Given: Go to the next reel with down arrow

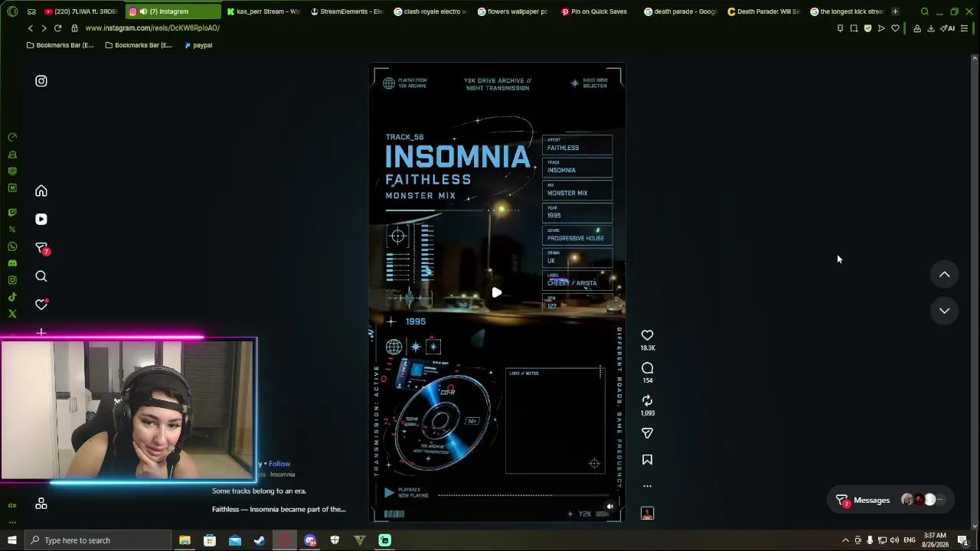Looking at the screenshot, I should click(944, 311).
